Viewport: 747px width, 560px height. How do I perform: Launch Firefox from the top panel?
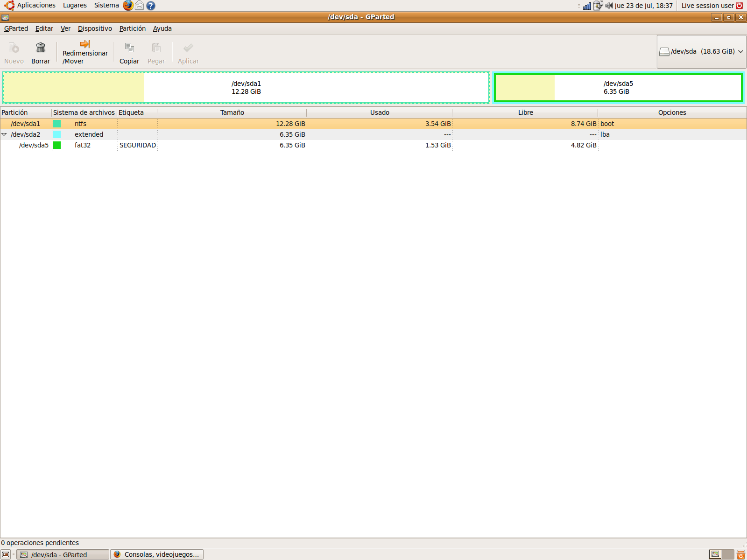[x=128, y=6]
